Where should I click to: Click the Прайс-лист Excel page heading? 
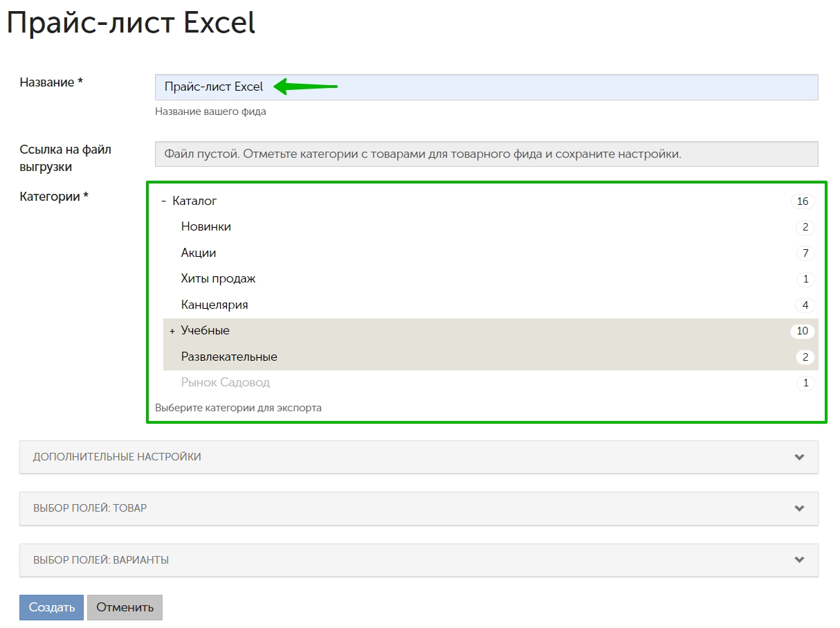point(131,23)
